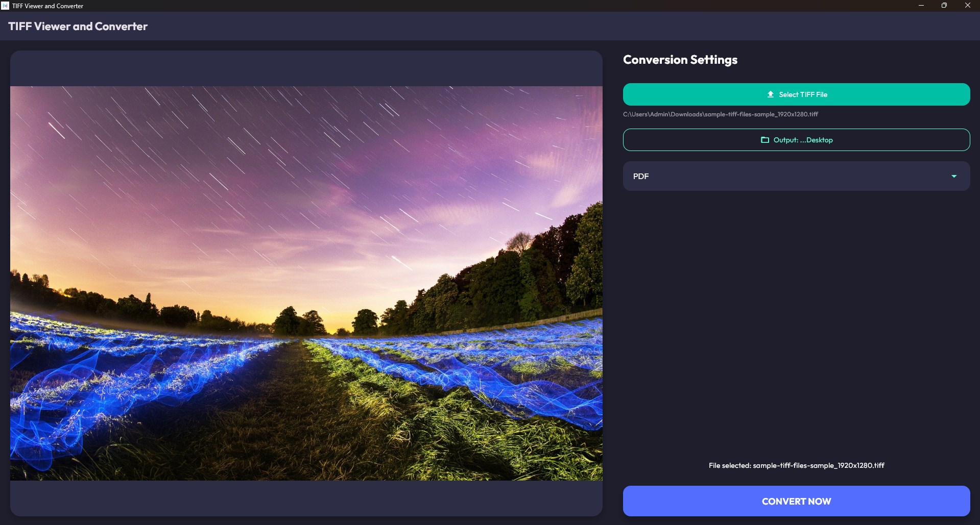Click the dark preview panel border area

point(306,69)
